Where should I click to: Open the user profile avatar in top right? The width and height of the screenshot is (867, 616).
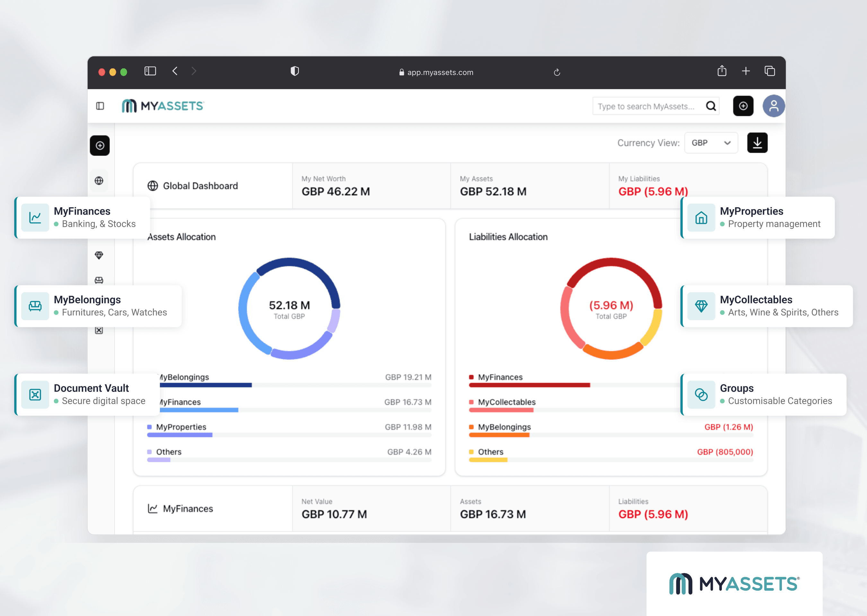click(x=774, y=106)
